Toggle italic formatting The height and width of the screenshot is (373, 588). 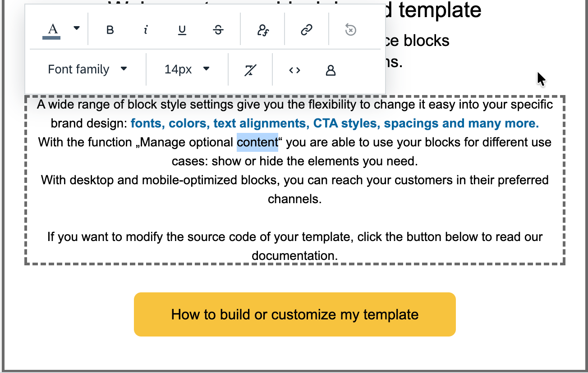146,30
